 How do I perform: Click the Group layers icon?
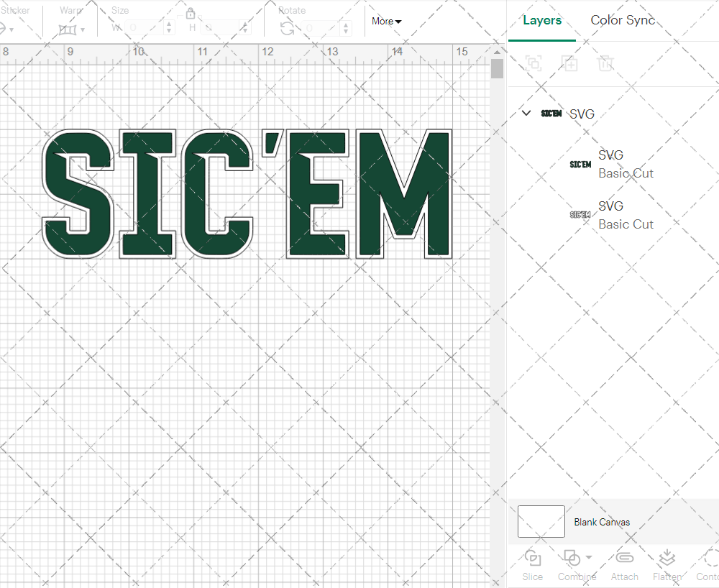pos(533,63)
